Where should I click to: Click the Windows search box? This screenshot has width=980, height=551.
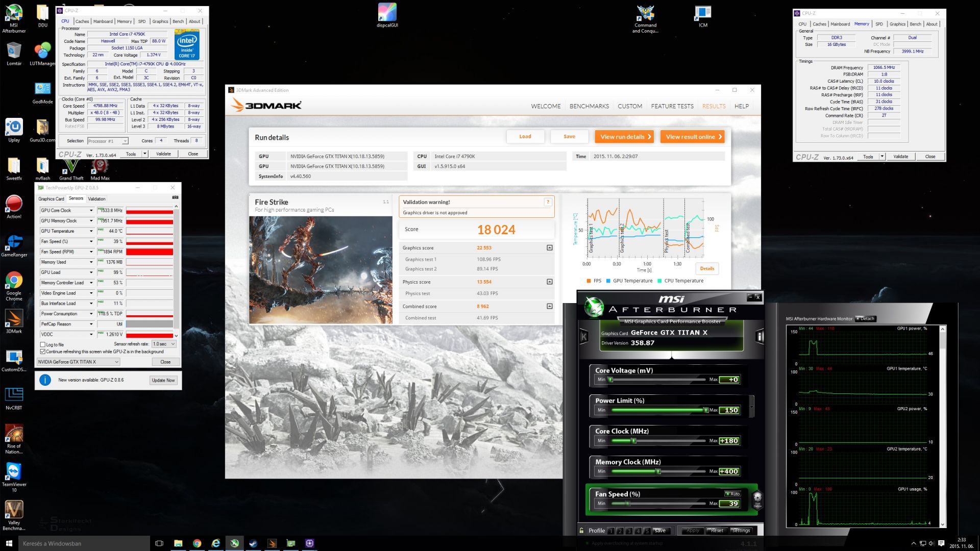[84, 543]
